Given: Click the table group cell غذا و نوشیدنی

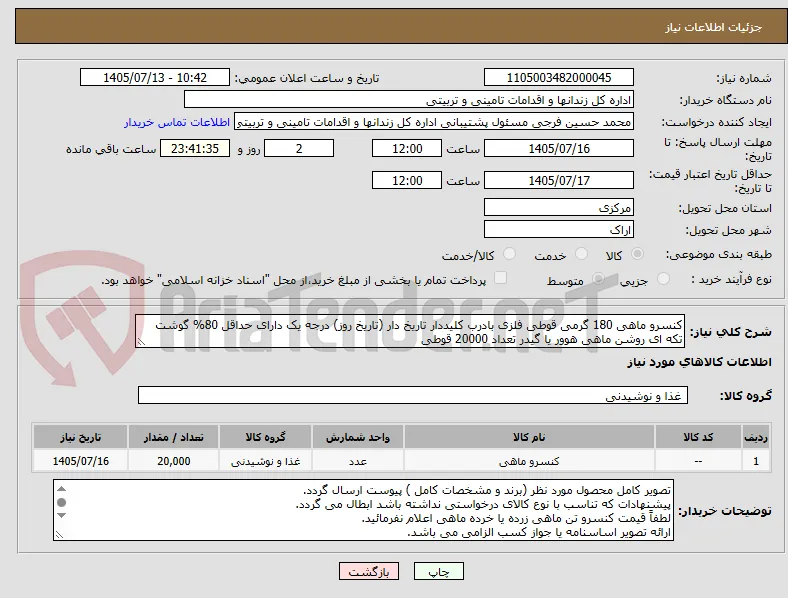Looking at the screenshot, I should coord(265,461).
